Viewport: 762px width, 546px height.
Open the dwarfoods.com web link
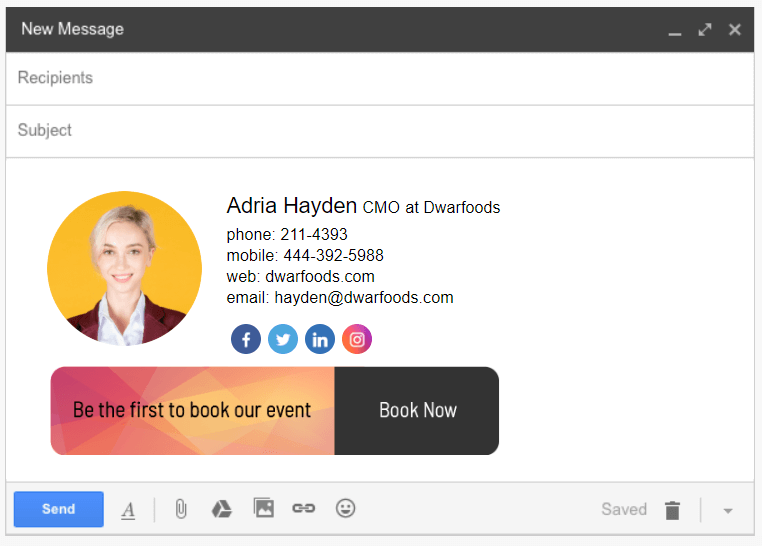coord(320,276)
